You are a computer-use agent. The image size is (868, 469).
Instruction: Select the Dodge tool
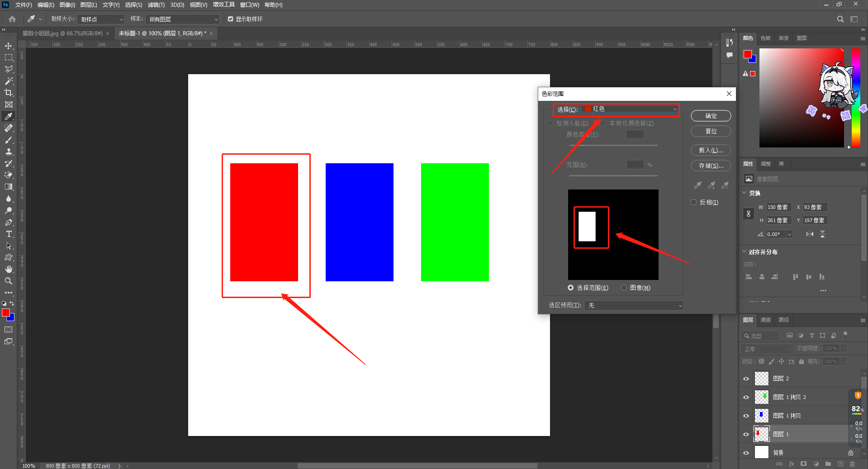coord(9,210)
